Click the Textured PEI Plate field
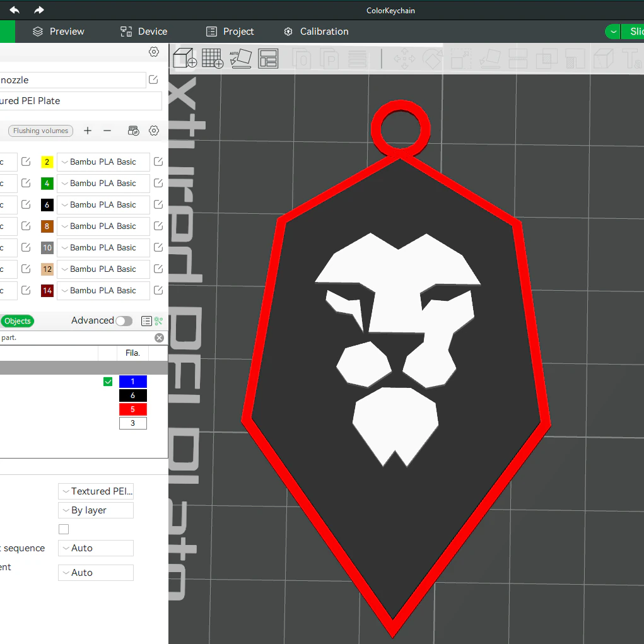Screen dimensions: 644x644 tap(81, 101)
